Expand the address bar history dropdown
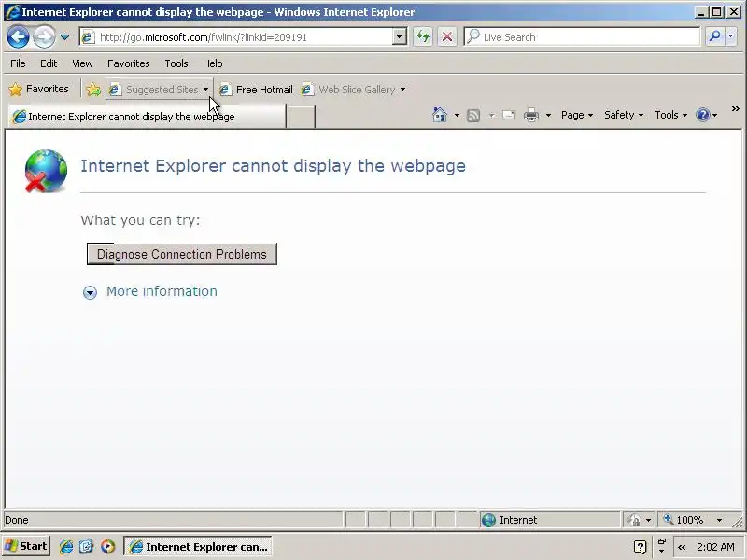This screenshot has width=747, height=560. point(400,36)
